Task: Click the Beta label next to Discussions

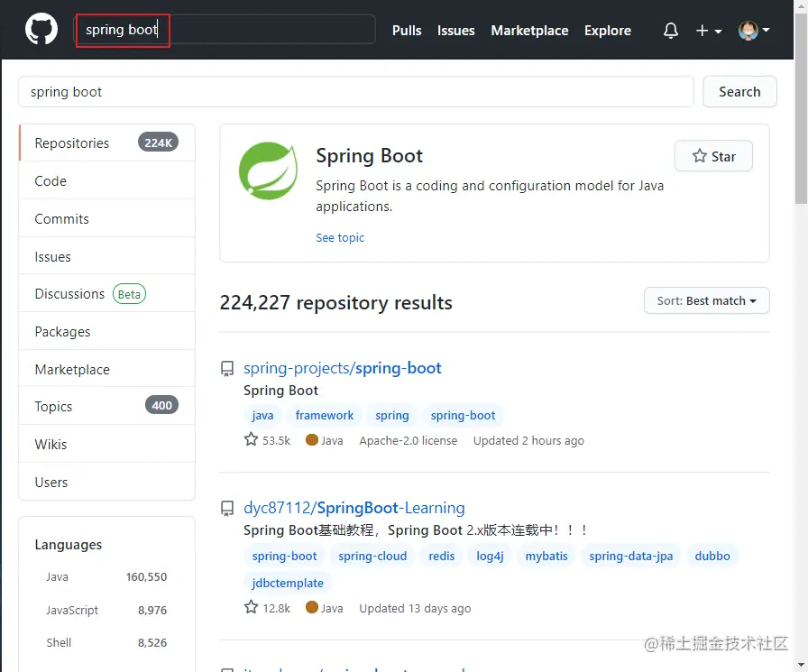Action: 129,294
